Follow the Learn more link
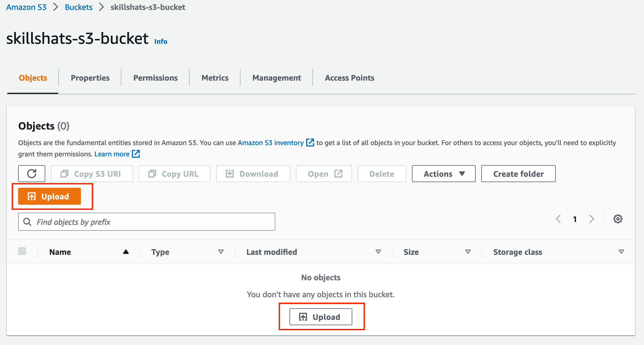The height and width of the screenshot is (345, 644). pyautogui.click(x=112, y=154)
